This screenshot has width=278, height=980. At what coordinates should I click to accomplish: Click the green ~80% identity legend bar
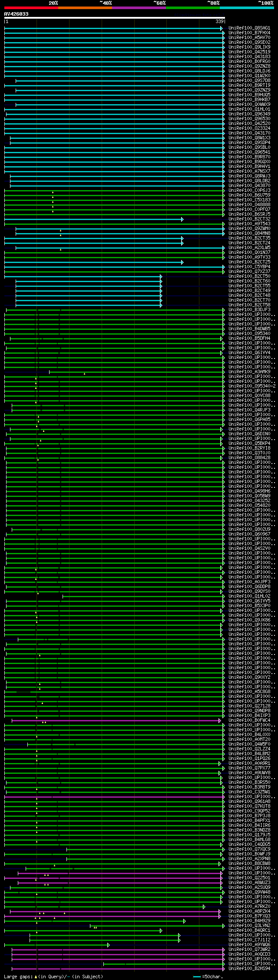[x=193, y=8]
